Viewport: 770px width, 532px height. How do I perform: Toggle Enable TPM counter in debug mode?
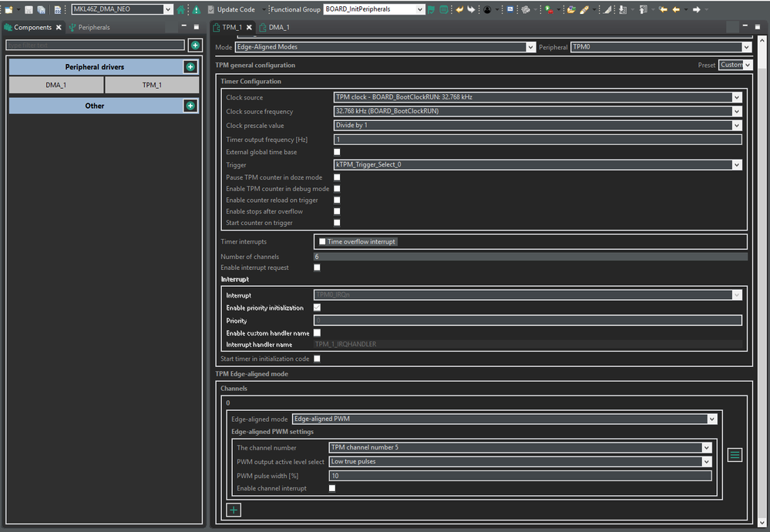(x=337, y=189)
